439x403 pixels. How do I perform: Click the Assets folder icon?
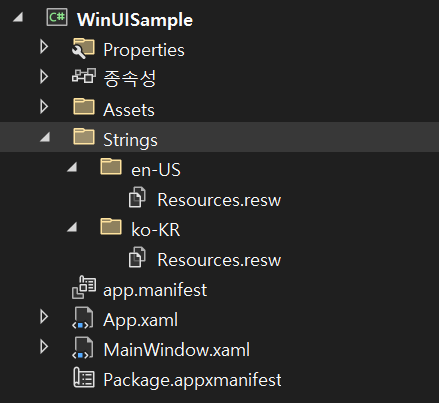point(84,107)
